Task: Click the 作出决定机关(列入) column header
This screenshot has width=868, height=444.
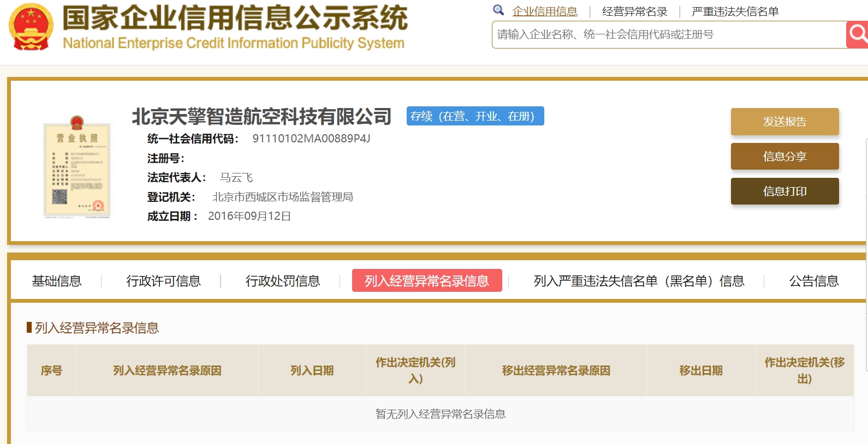Action: (x=415, y=370)
